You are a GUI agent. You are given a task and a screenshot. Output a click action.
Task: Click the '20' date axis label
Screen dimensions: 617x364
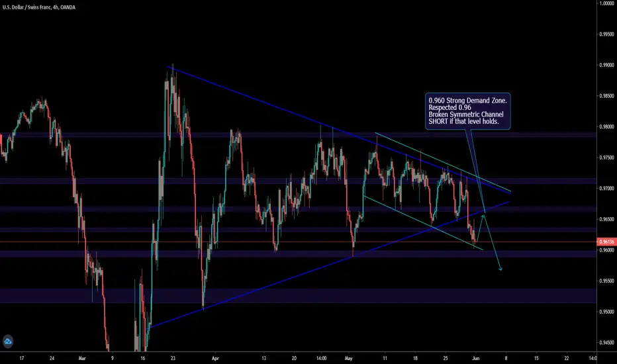[x=294, y=358]
